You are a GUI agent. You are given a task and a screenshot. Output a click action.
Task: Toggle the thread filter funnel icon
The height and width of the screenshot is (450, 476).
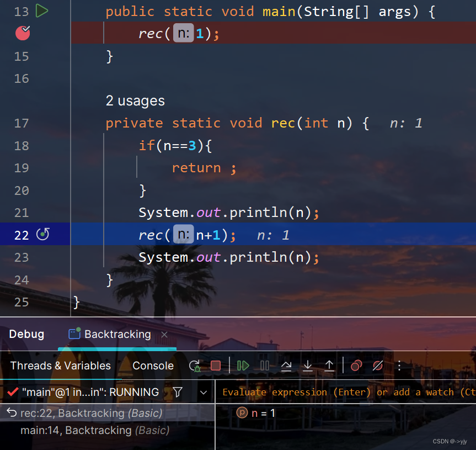[x=178, y=391]
